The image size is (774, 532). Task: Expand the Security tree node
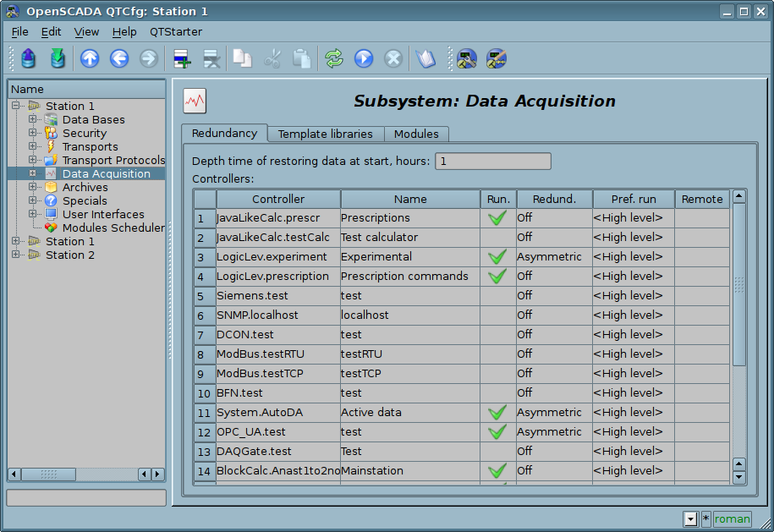tap(32, 132)
